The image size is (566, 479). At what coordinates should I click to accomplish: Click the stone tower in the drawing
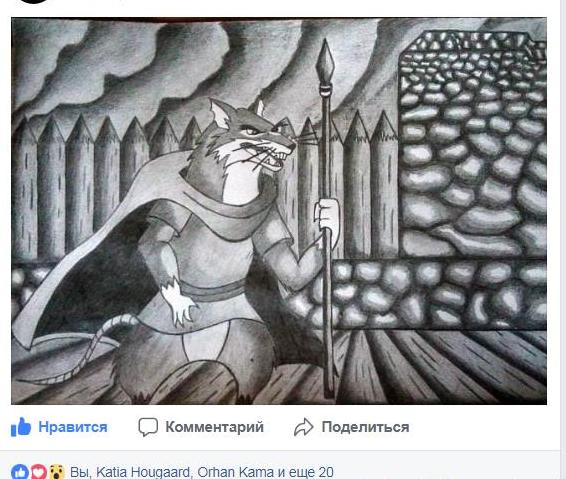pyautogui.click(x=473, y=144)
